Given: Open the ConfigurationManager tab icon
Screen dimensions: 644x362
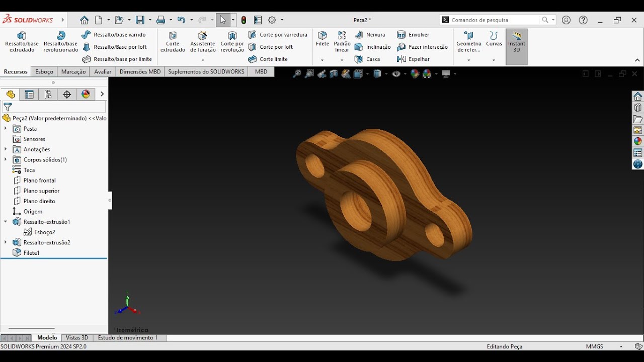Looking at the screenshot, I should tap(48, 95).
